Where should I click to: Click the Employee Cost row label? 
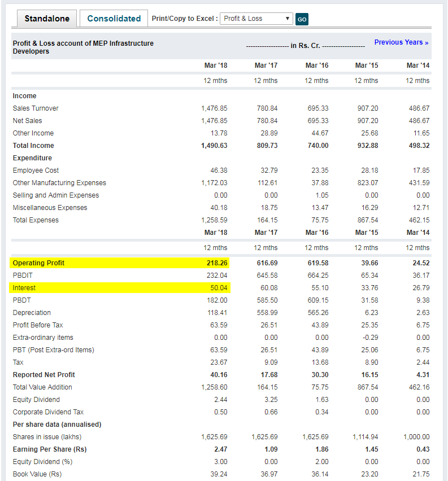(36, 170)
